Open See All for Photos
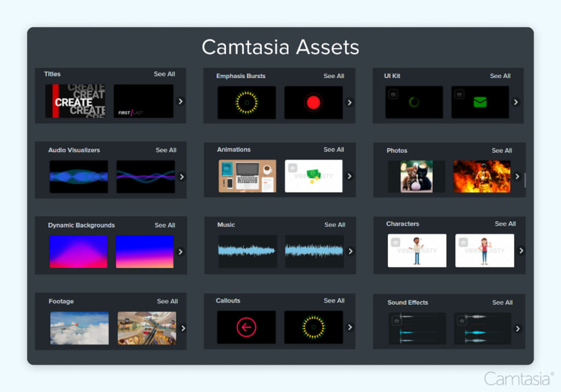This screenshot has height=392, width=561. (x=502, y=151)
